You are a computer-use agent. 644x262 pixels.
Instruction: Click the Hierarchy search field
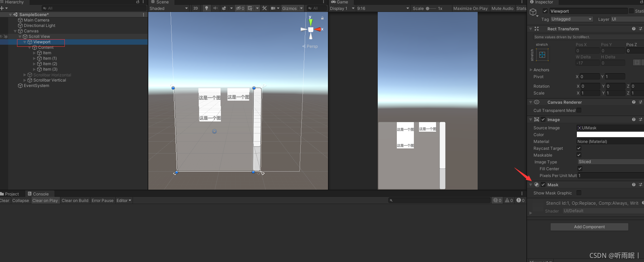[x=94, y=8]
